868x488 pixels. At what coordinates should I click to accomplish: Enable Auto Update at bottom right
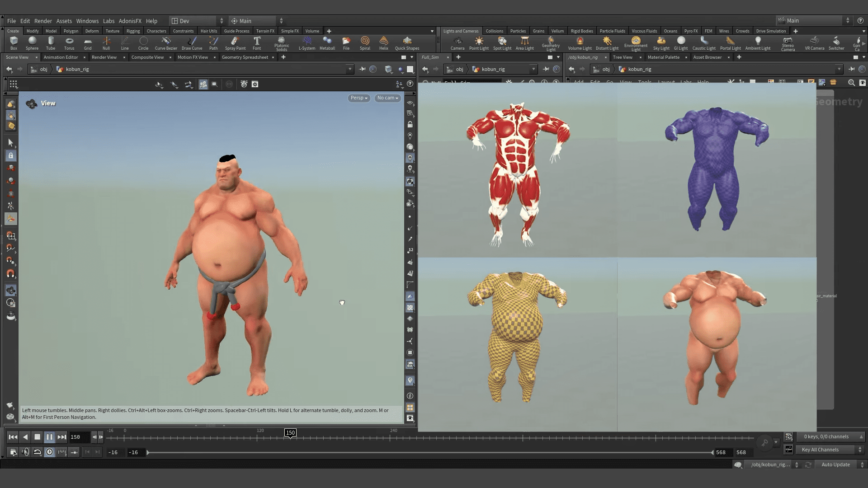pos(835,464)
